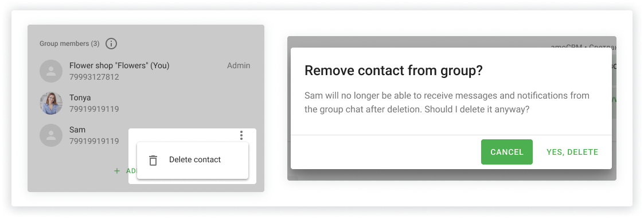The height and width of the screenshot is (219, 644).
Task: Click Flower shop "Flowers" (You) entry
Action: [119, 66]
